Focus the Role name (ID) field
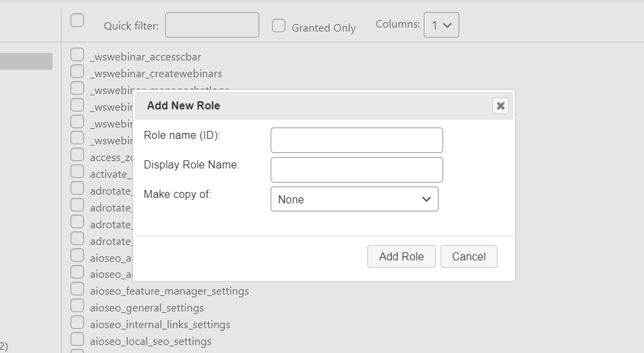 click(357, 140)
